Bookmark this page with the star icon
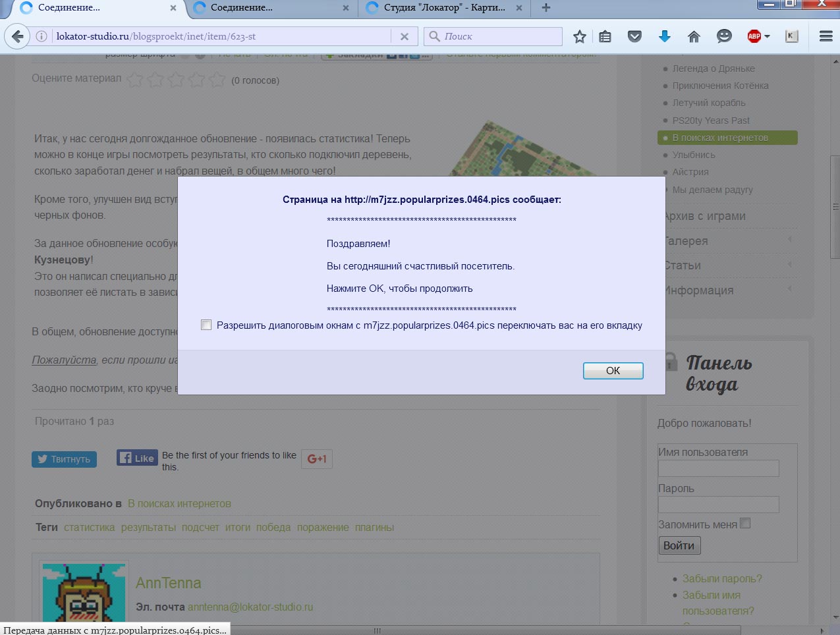840x635 pixels. point(580,37)
